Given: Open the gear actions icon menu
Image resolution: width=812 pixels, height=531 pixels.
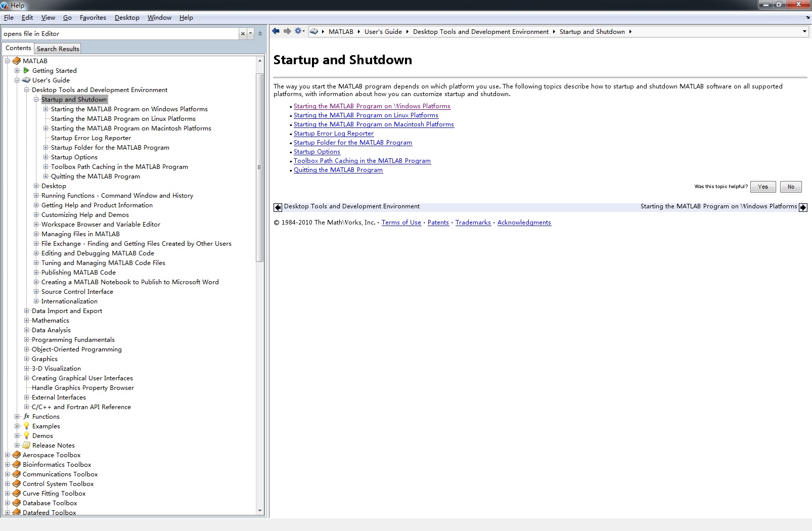Looking at the screenshot, I should (299, 31).
